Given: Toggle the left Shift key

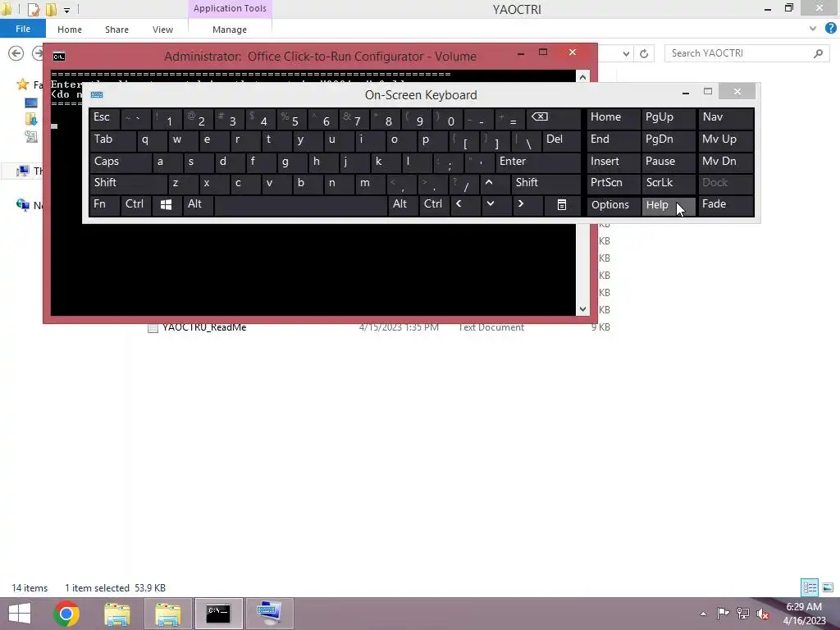Looking at the screenshot, I should tap(128, 183).
